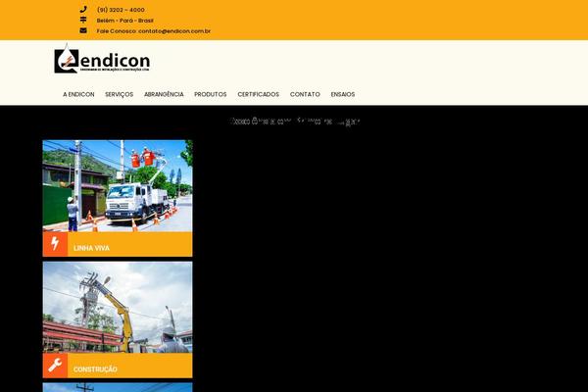Click the partially visible third service photo
Screen dimensions: 588x392
[118, 387]
